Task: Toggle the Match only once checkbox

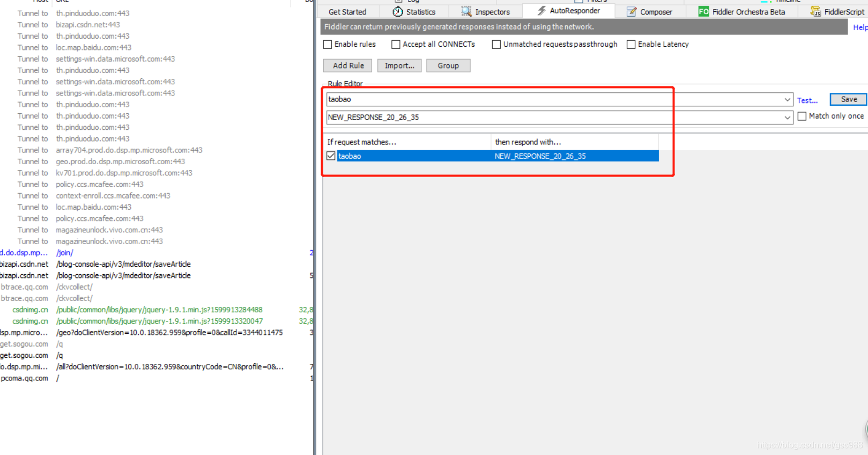Action: [802, 116]
